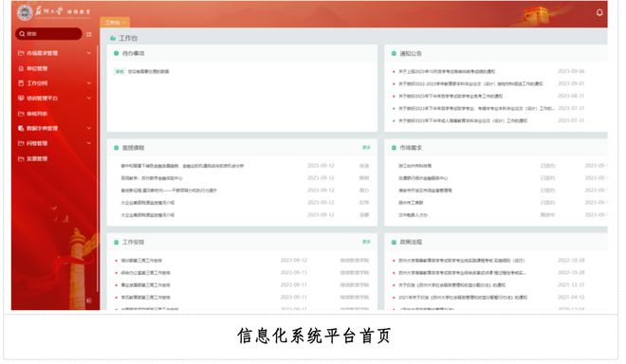Select the 工作台 tab in the header

(115, 23)
